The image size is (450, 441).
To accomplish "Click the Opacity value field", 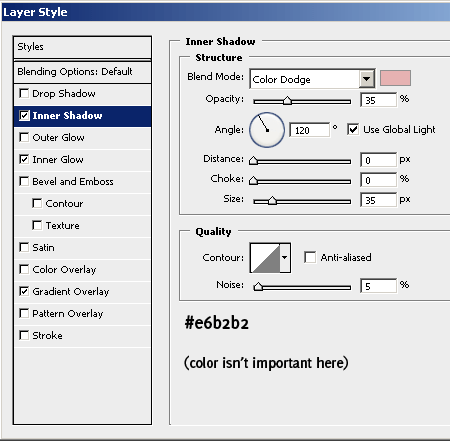I will 379,100.
